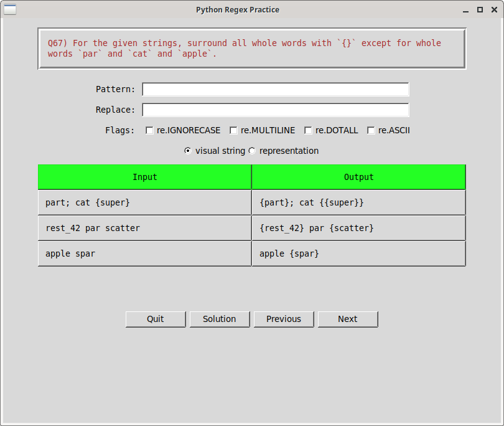The width and height of the screenshot is (504, 426).
Task: Advance to the Next question
Action: 348,319
